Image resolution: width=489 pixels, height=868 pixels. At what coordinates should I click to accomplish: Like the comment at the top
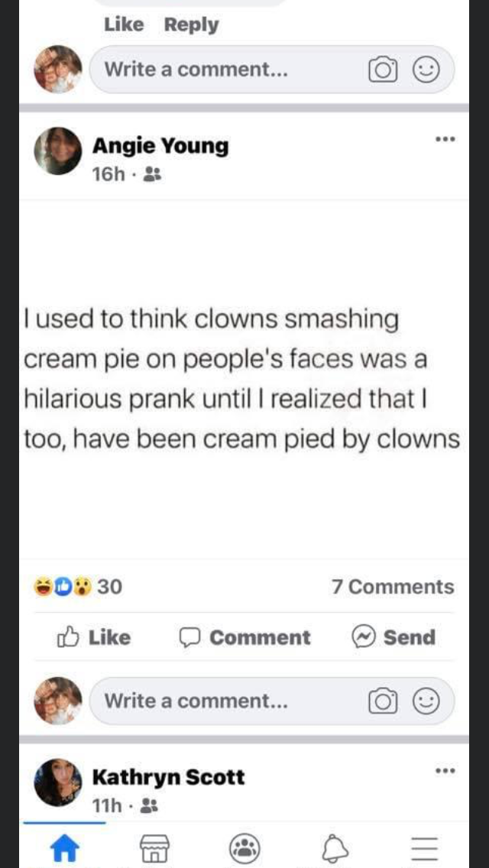tap(124, 24)
